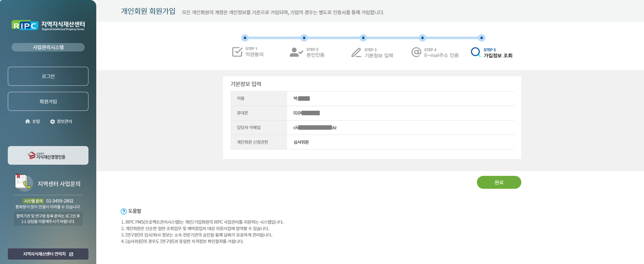The width and height of the screenshot is (644, 264).
Task: Open the 지식재산경영인증 banner
Action: coord(48,156)
